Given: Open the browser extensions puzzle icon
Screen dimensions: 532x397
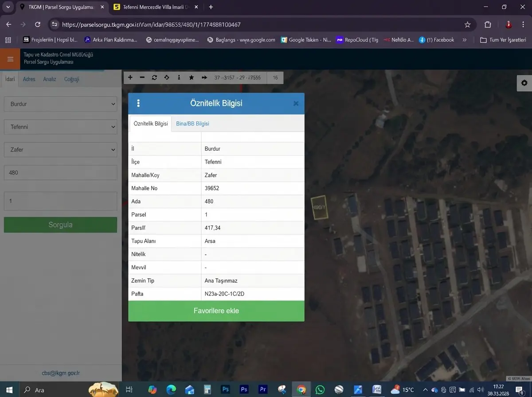Looking at the screenshot, I should [x=488, y=25].
